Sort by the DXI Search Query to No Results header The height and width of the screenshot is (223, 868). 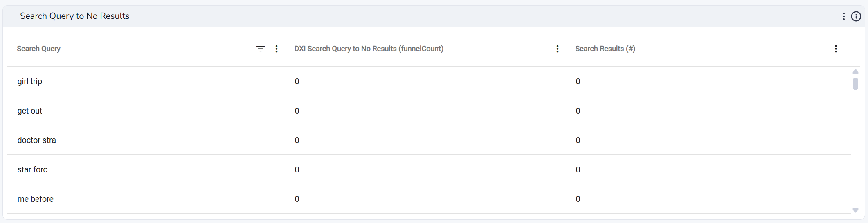click(x=369, y=49)
